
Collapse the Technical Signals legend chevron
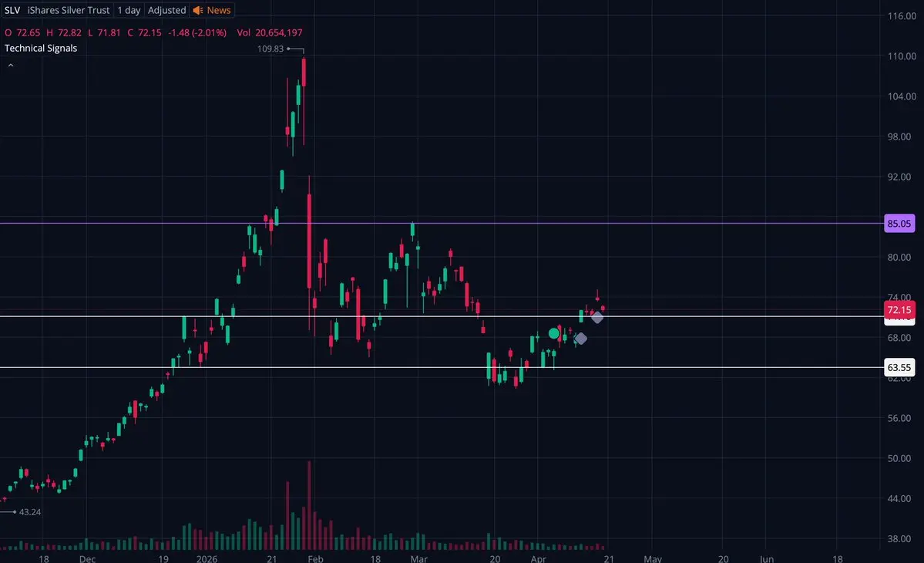click(11, 66)
